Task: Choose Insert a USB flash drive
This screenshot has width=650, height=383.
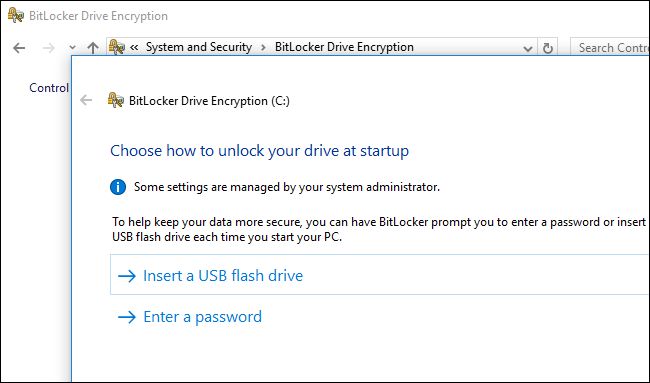Action: click(380, 275)
